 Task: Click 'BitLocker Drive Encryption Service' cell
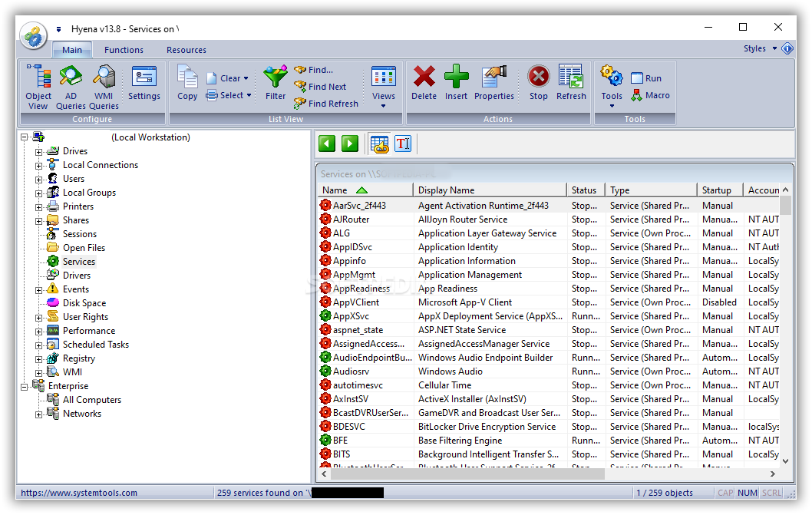pyautogui.click(x=487, y=427)
